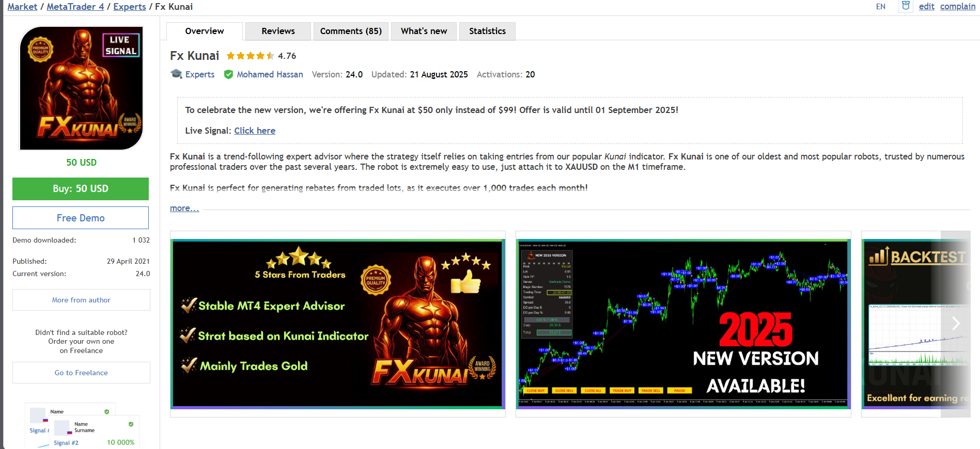Click the 4.76 rating value

[x=287, y=56]
